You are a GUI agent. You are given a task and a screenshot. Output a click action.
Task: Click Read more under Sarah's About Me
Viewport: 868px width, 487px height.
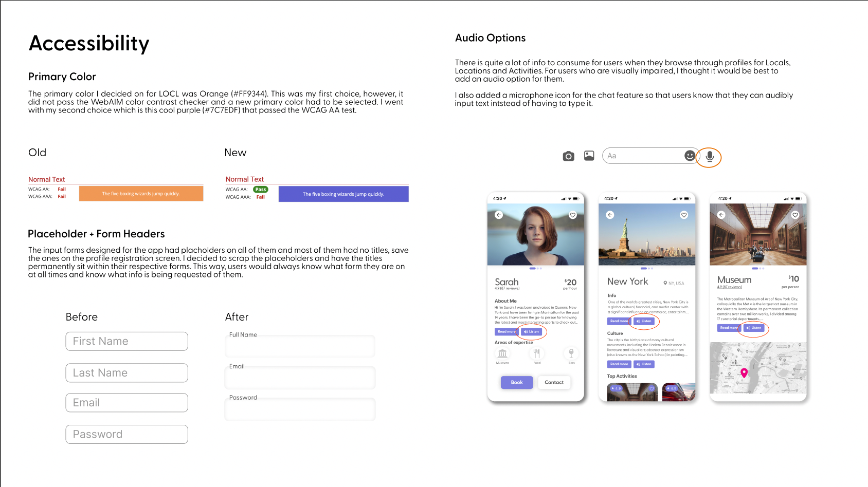[x=507, y=332]
